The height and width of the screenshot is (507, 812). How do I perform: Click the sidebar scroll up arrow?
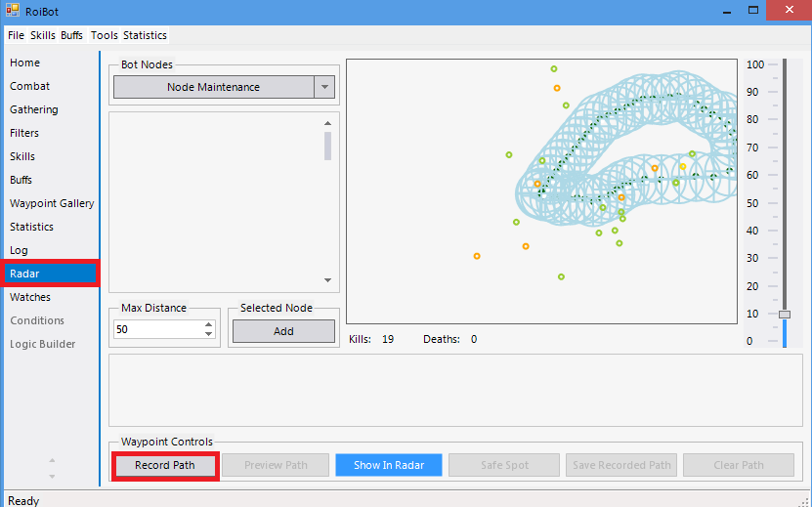tap(52, 460)
